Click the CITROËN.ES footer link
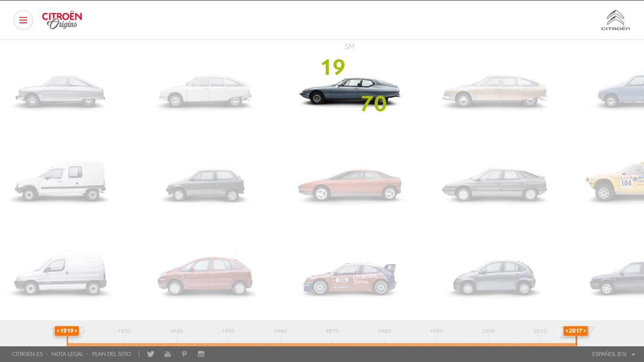This screenshot has height=362, width=644. [27, 354]
